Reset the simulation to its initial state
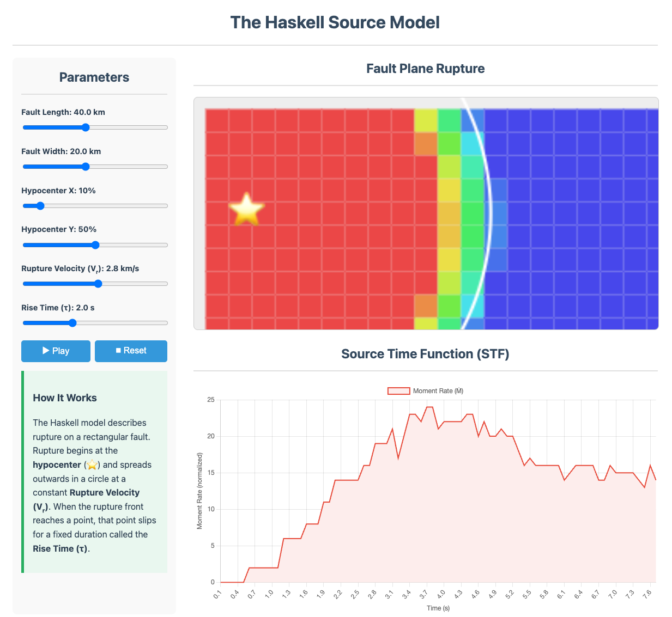Screen dimensions: 672x617 [131, 351]
